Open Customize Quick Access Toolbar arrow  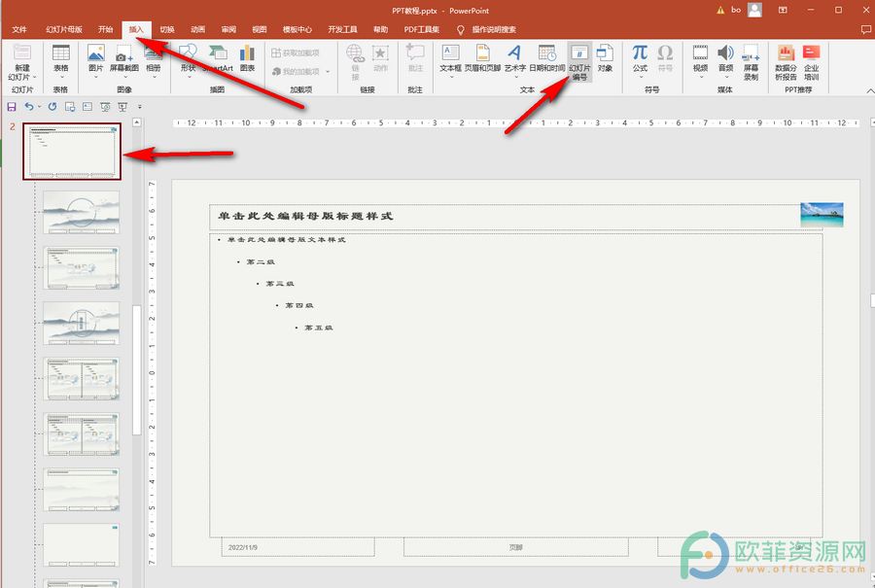point(139,107)
